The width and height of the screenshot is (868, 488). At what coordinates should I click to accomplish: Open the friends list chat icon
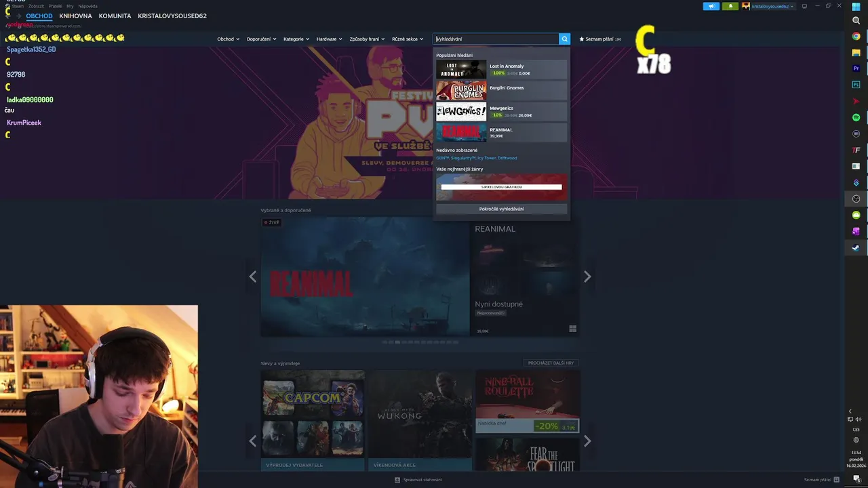coord(836,480)
